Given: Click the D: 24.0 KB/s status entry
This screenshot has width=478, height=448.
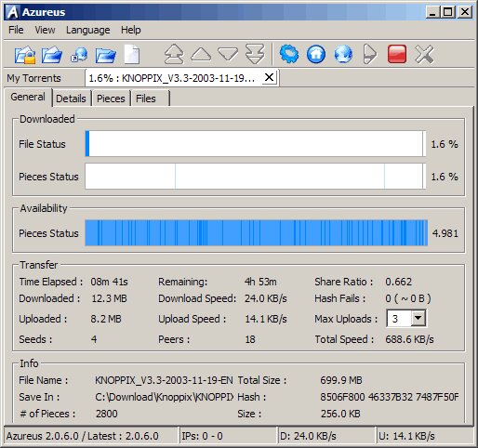Looking at the screenshot, I should click(x=326, y=436).
